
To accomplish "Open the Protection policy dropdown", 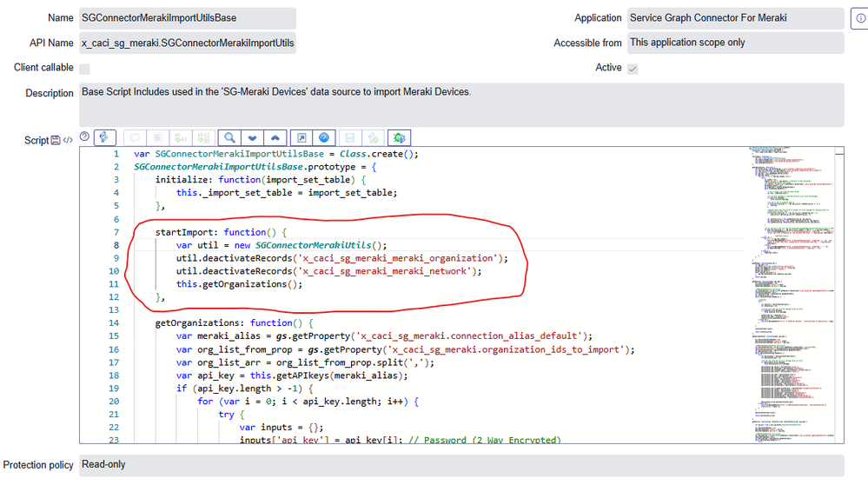I will tap(461, 465).
